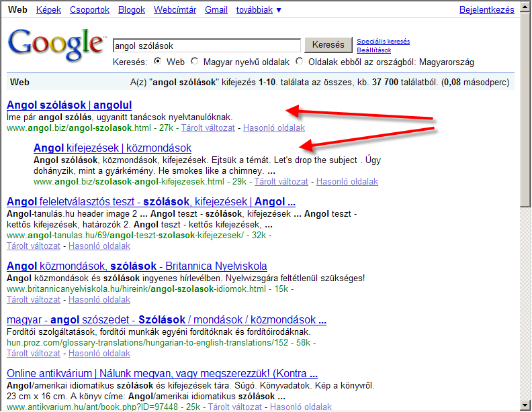The height and width of the screenshot is (412, 532).
Task: Select Oldalak ebből az országból: Magyarország radio
Action: (x=300, y=61)
